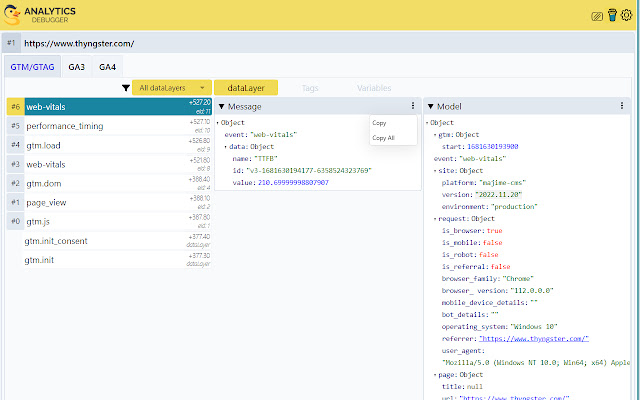
Task: Collapse the request: Object node
Action: pos(435,219)
